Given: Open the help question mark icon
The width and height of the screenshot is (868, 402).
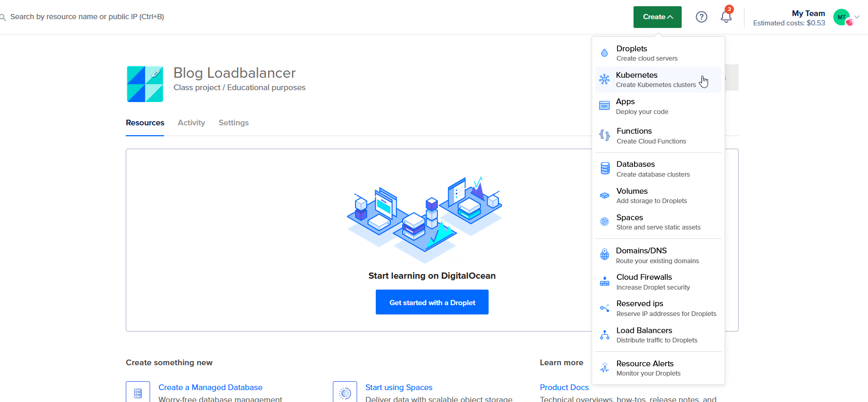Looking at the screenshot, I should point(701,17).
